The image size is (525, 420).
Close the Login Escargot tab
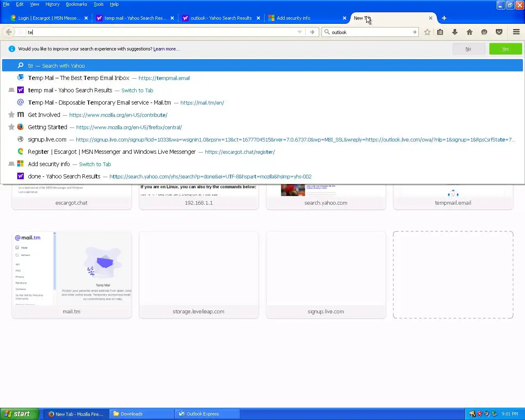coord(86,18)
